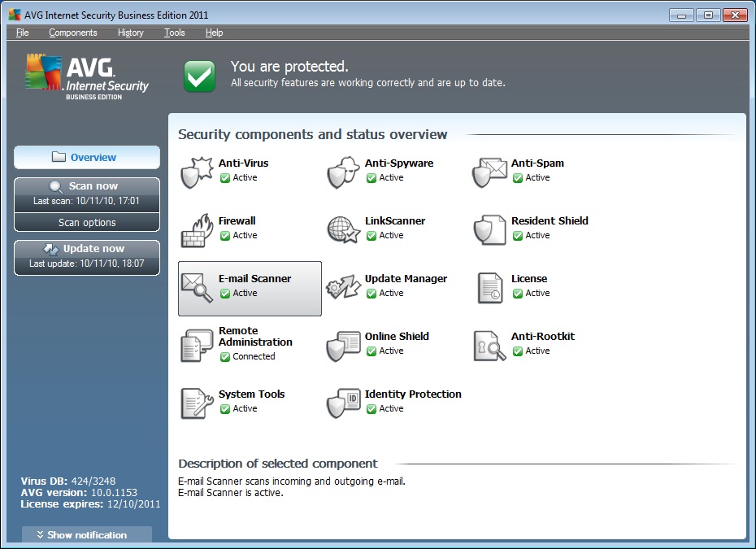
Task: Open the Help menu
Action: pyautogui.click(x=214, y=33)
